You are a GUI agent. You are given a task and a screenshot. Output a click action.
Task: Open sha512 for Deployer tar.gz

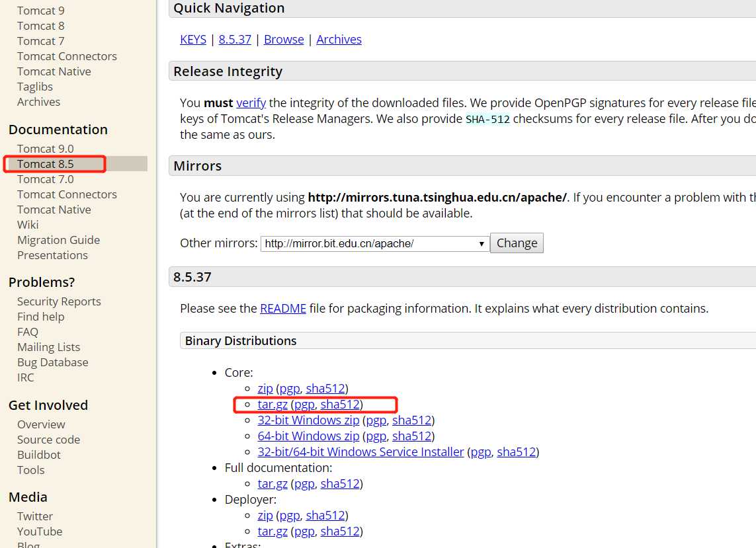340,531
